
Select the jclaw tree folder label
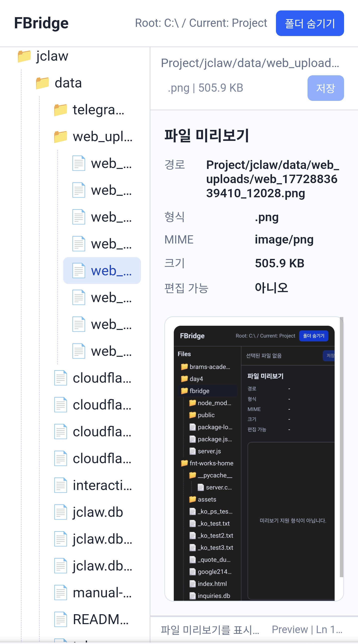52,56
